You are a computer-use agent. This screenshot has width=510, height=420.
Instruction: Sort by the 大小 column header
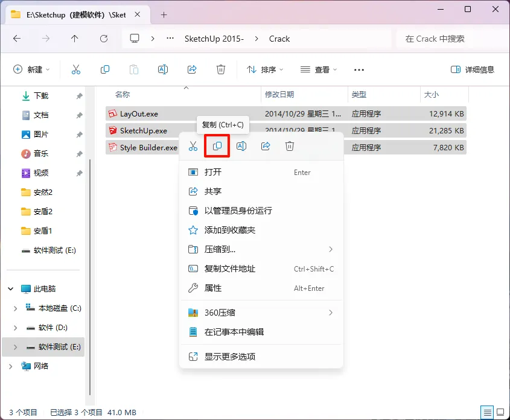(444, 95)
